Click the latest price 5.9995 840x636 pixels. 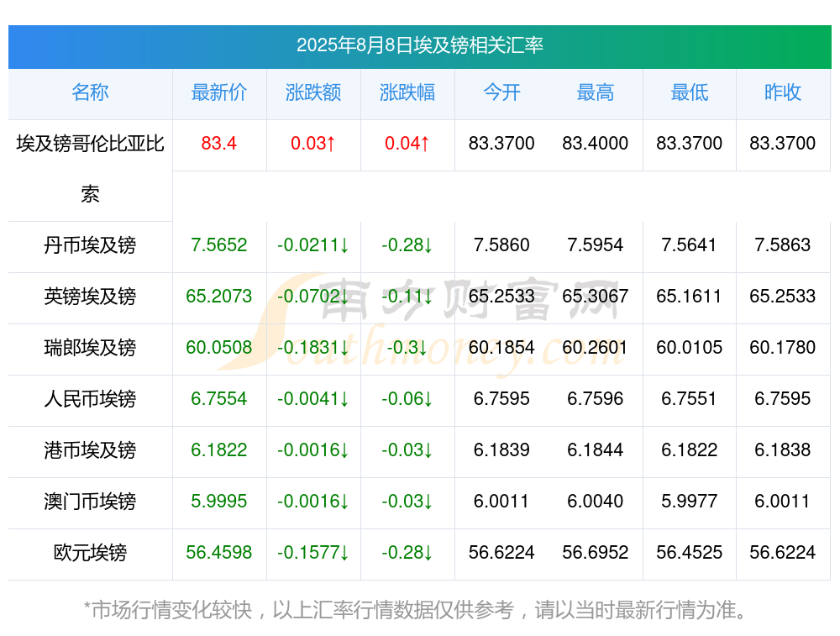tap(218, 501)
